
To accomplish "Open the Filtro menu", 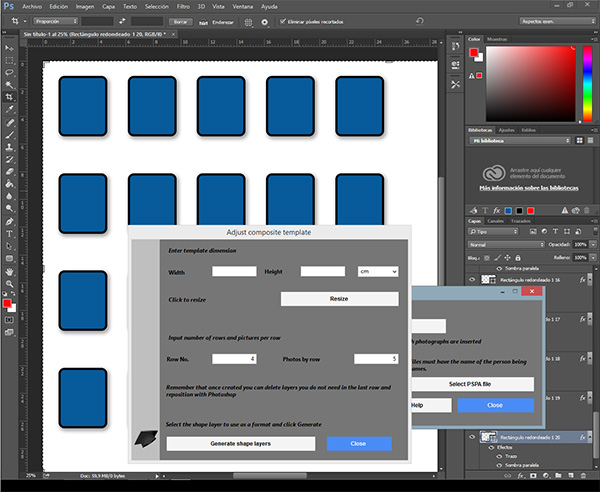I will tap(183, 7).
